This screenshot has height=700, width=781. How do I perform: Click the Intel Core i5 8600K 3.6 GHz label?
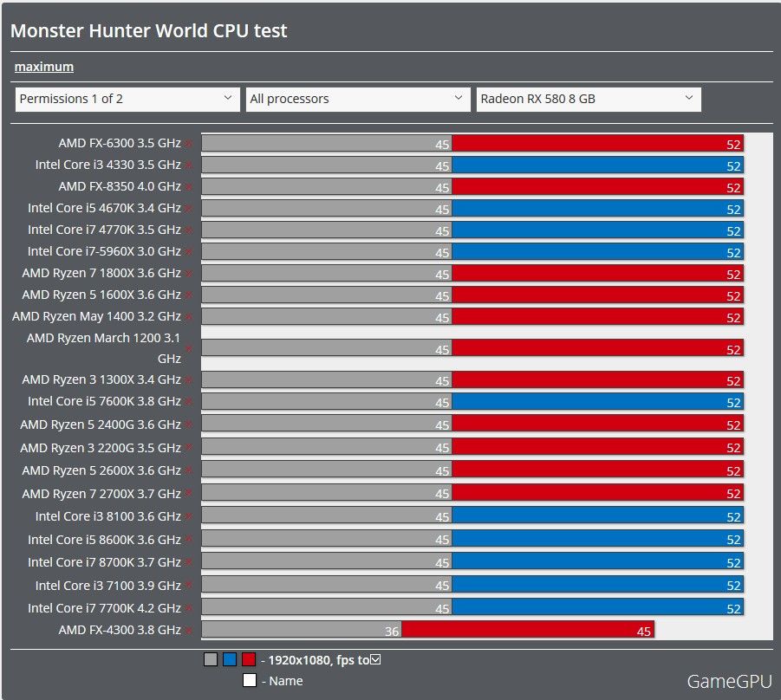click(104, 540)
